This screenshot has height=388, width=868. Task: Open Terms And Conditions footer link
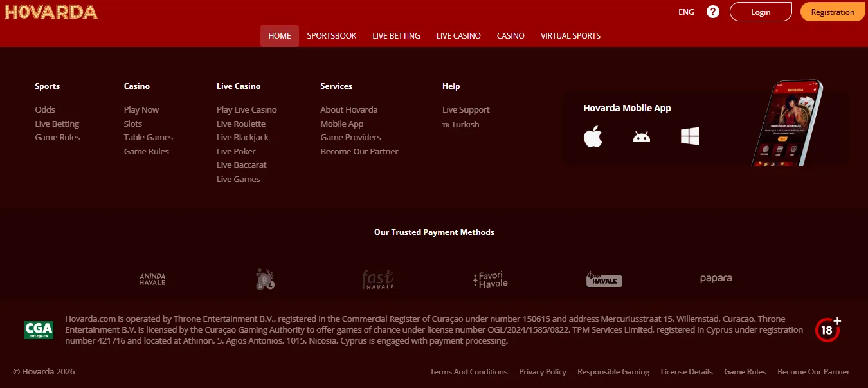click(x=469, y=372)
